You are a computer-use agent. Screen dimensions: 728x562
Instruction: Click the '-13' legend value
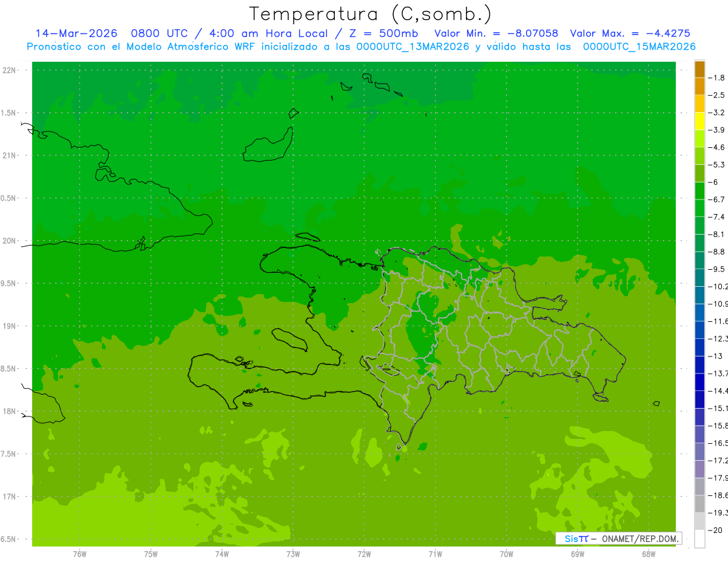tap(716, 356)
